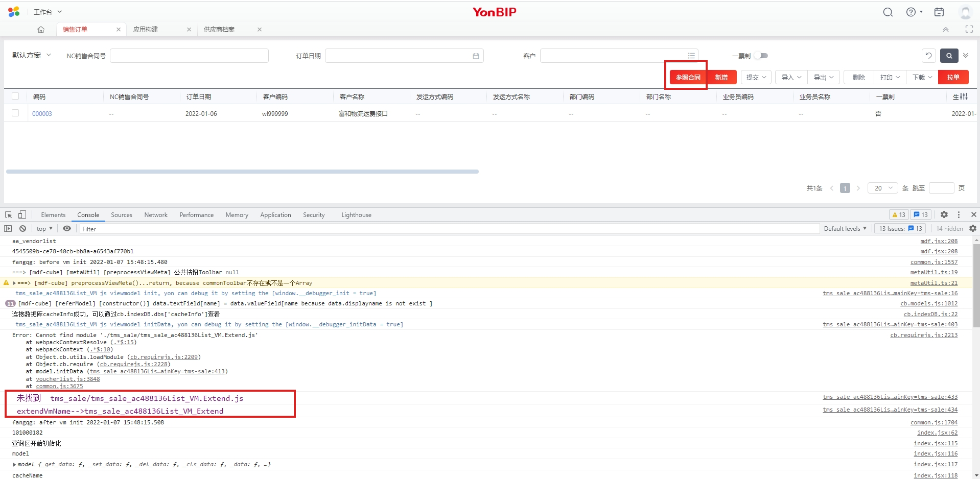Enable the 一票制 switch
980x479 pixels.
(x=762, y=56)
